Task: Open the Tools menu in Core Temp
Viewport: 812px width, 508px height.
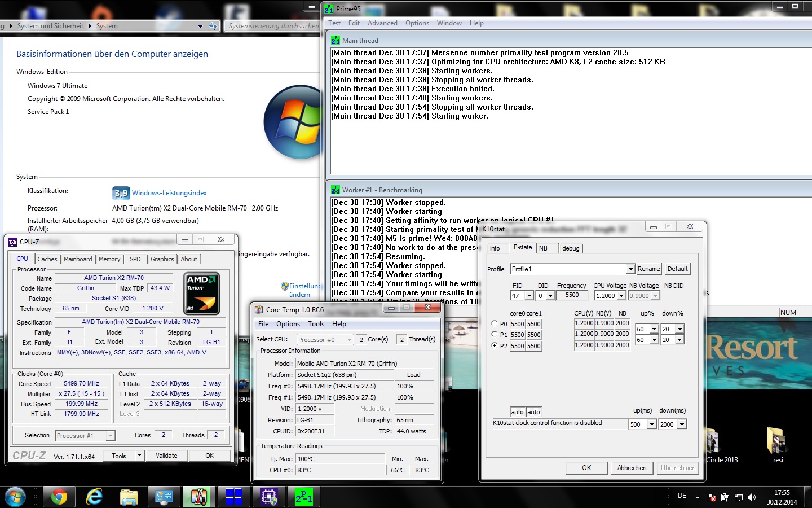Action: click(x=316, y=324)
